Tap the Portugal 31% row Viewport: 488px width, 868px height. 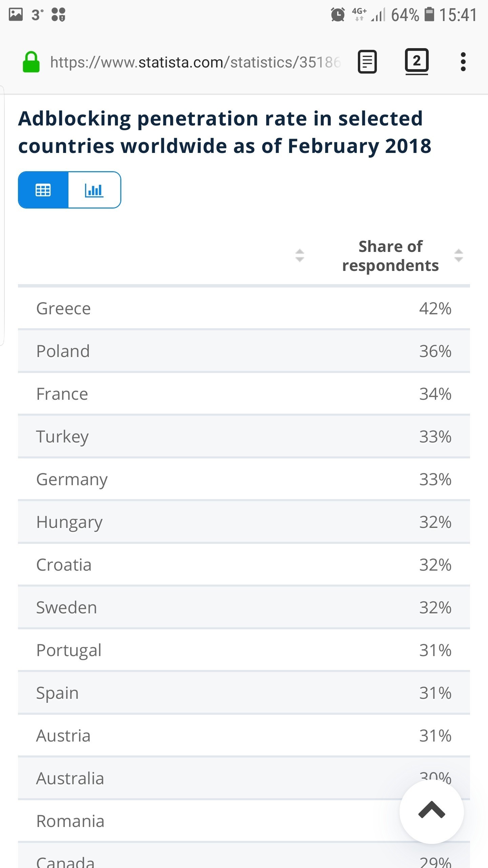244,650
